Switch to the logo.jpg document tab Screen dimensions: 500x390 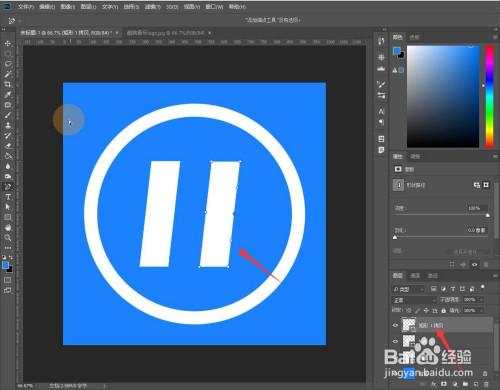(x=166, y=33)
